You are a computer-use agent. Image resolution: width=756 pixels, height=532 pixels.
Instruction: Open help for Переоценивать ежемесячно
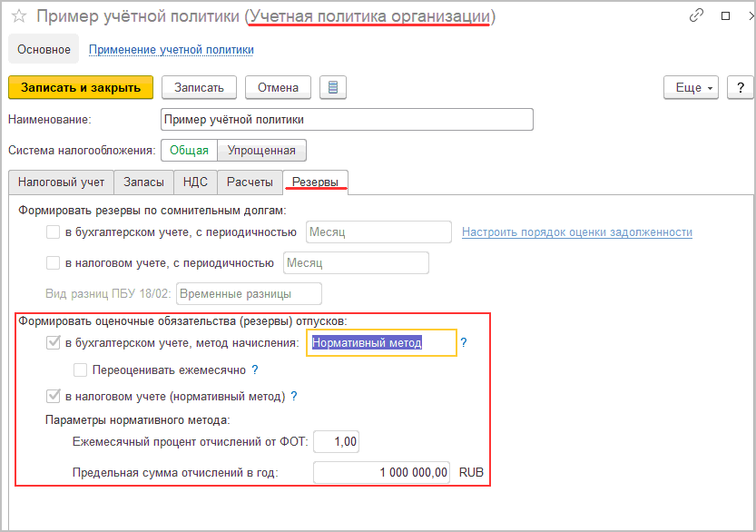[x=255, y=369]
